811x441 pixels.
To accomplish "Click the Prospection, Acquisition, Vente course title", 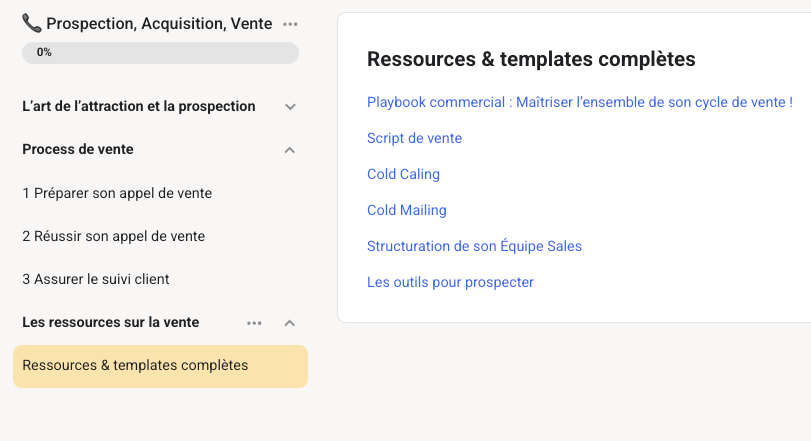I will pyautogui.click(x=159, y=23).
